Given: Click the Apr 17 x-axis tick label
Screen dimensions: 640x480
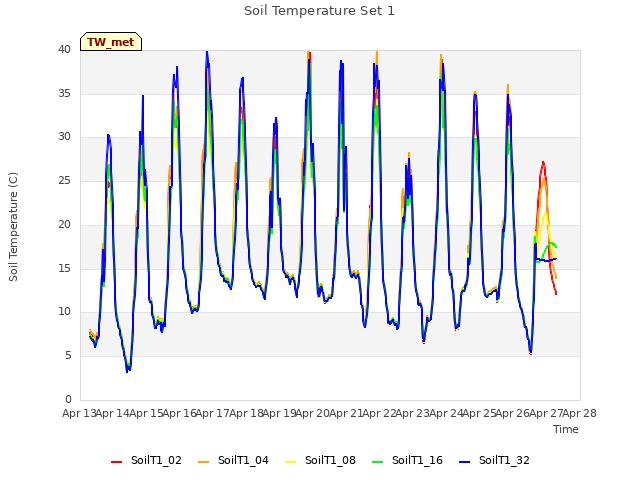Looking at the screenshot, I should [213, 413].
